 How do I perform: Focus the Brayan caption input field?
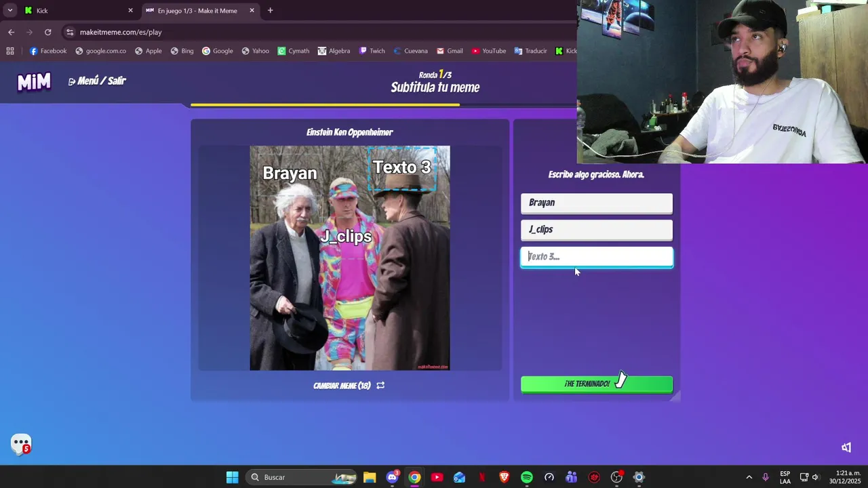pos(597,203)
